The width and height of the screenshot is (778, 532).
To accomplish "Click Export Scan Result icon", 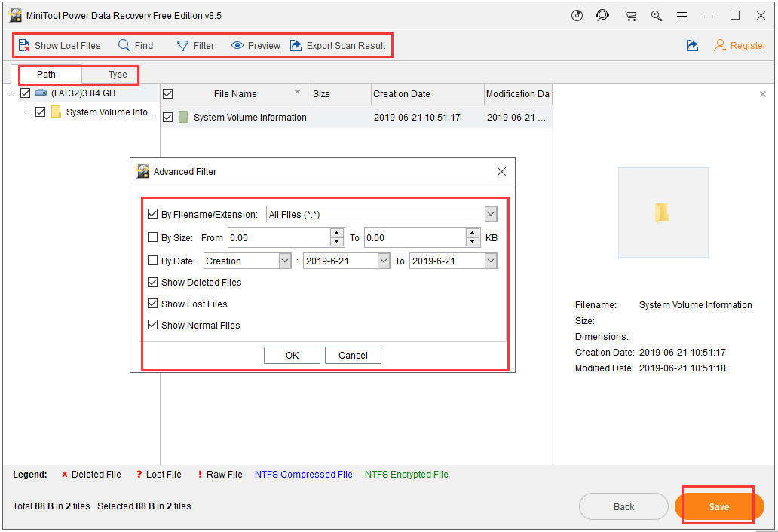I will pos(296,46).
